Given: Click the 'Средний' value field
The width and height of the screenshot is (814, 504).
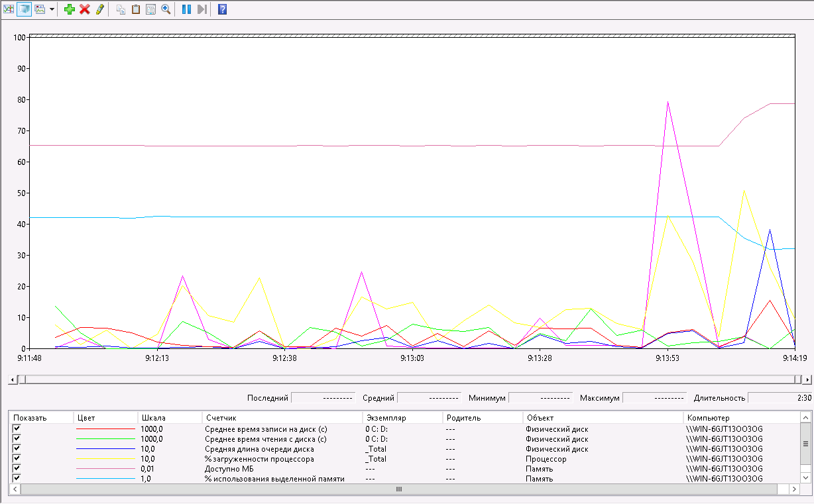Looking at the screenshot, I should point(429,398).
